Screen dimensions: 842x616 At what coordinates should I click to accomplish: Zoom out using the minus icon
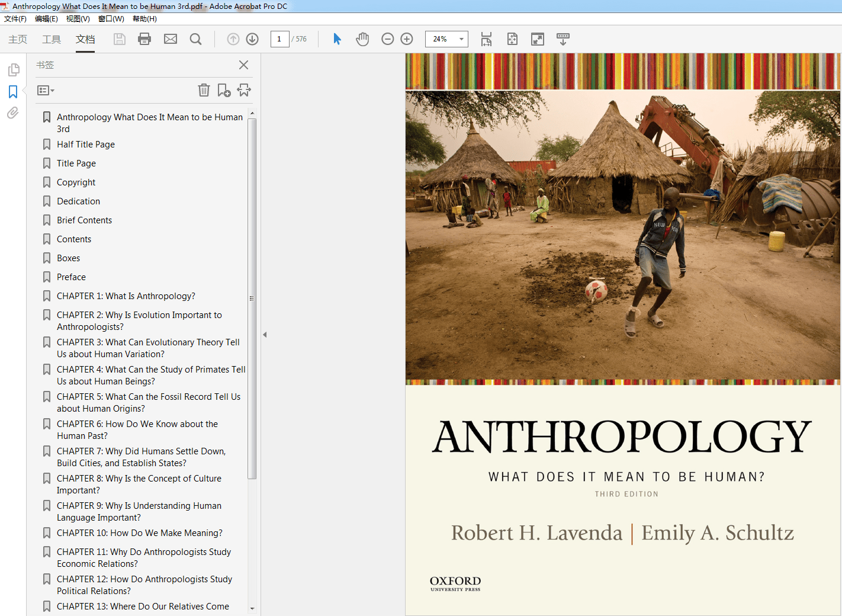pyautogui.click(x=387, y=38)
